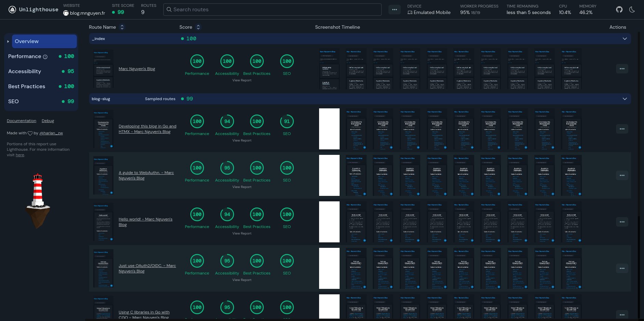Open the Lighthouse info 'here' link
Screen dimensions: 644x321
click(20, 155)
